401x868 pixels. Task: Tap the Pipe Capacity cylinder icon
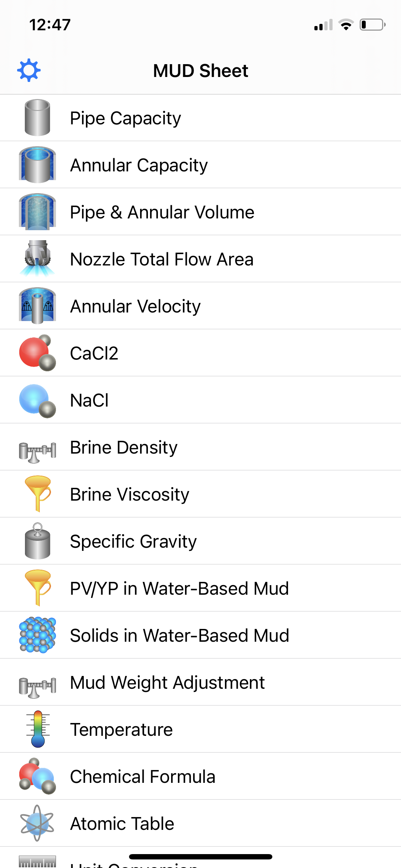coord(37,118)
